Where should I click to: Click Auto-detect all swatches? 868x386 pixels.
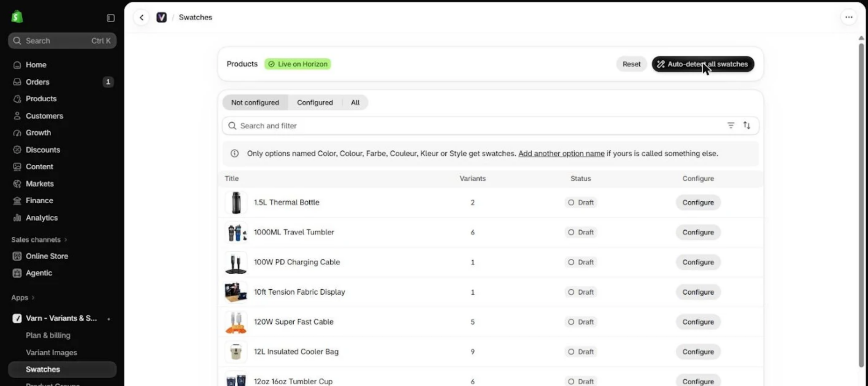coord(703,64)
